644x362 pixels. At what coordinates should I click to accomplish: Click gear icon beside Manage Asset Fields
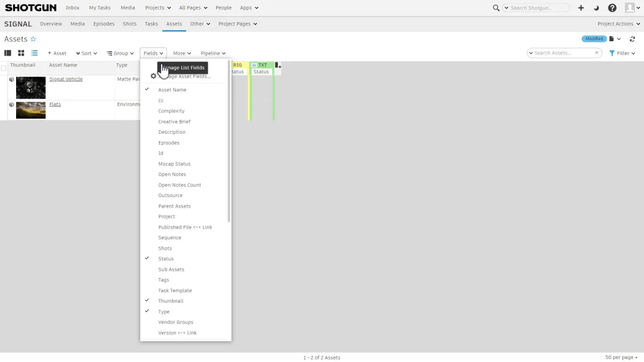153,76
